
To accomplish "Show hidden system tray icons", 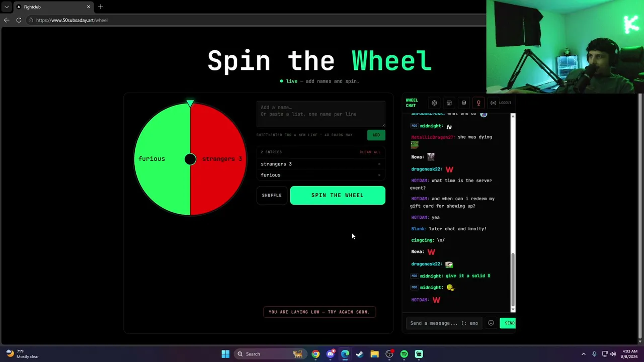I will point(584,354).
